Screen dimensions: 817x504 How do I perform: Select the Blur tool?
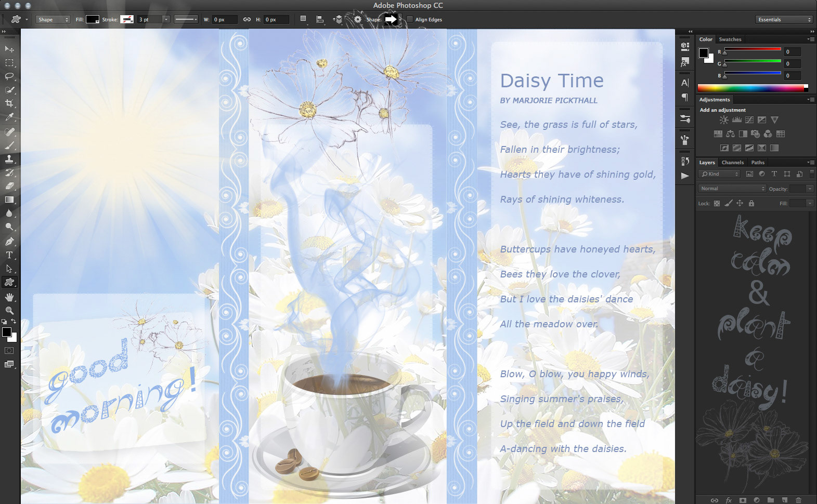9,213
